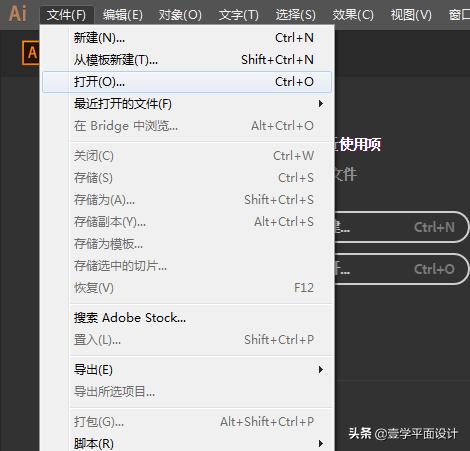The image size is (470, 451).
Task: Click 存储为模板... menu entry
Action: tap(187, 244)
